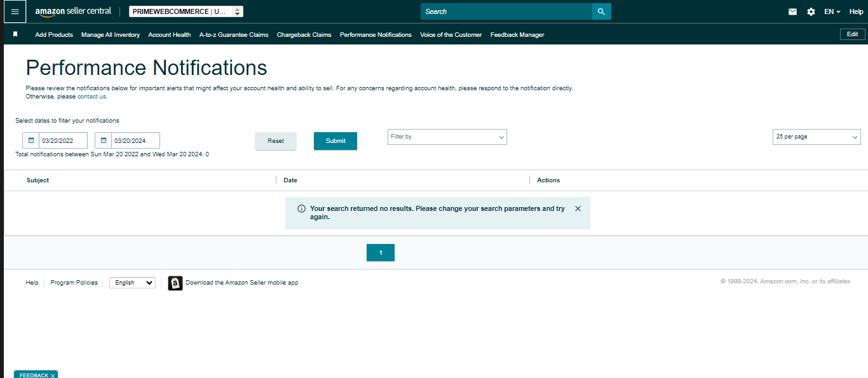Open the EN language dropdown

coord(832,11)
